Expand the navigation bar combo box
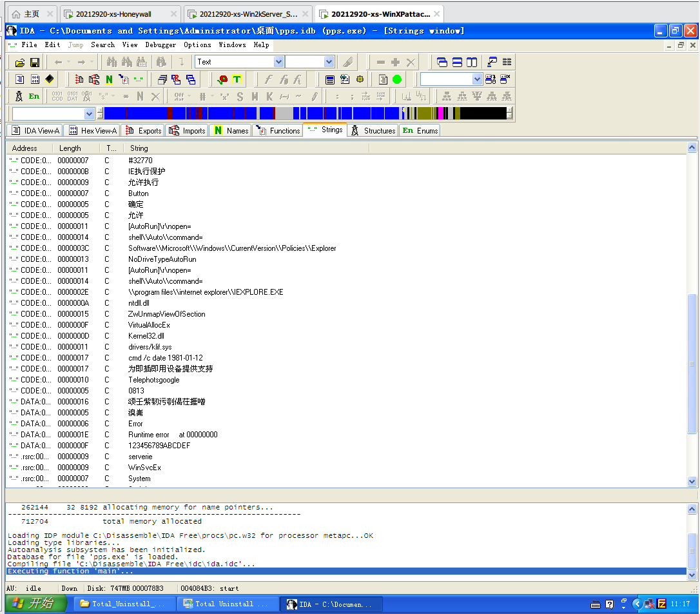 tap(89, 114)
